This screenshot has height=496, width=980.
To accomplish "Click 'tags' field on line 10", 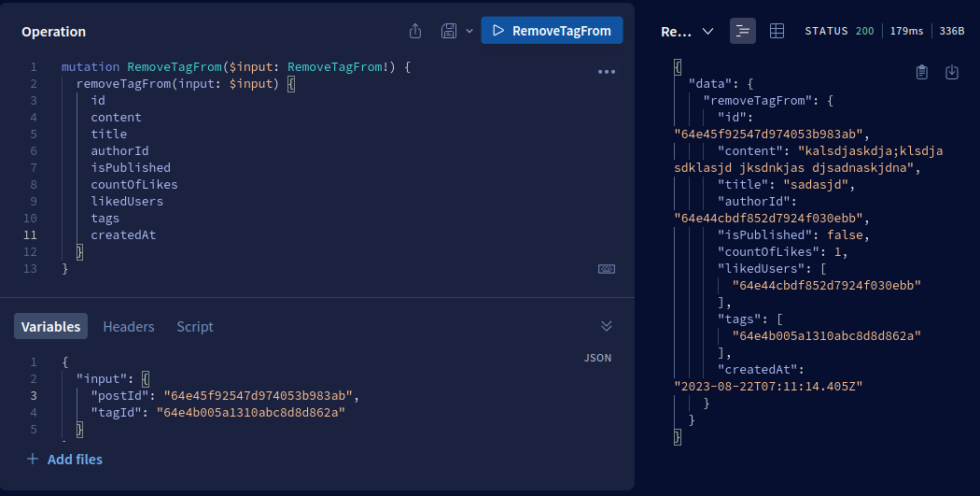I will (105, 219).
